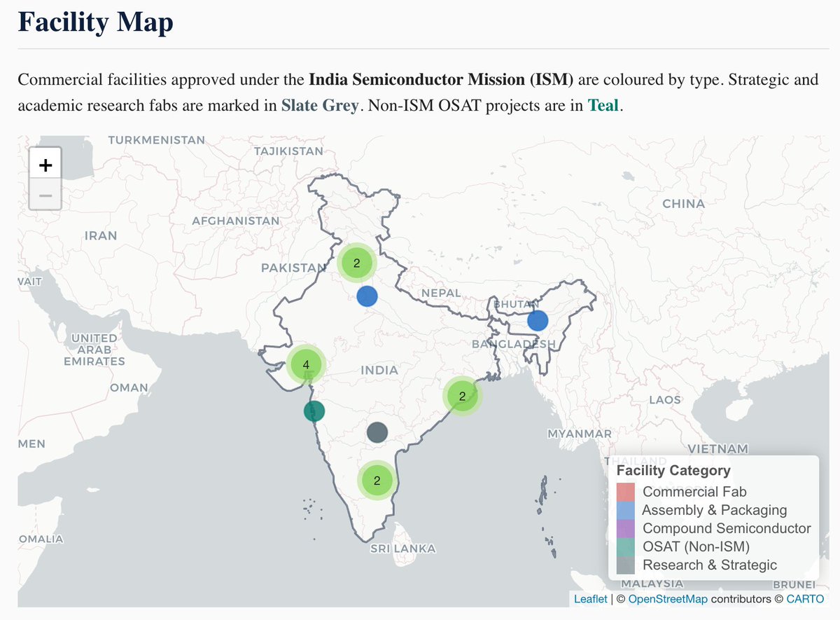Click the 'OSAT (Non-ISM)' legend label

(696, 546)
